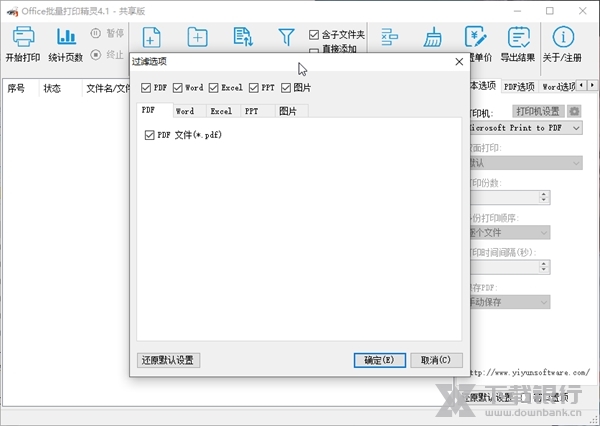The height and width of the screenshot is (426, 600).
Task: Click the funnel filter icon in toolbar
Action: pyautogui.click(x=286, y=37)
